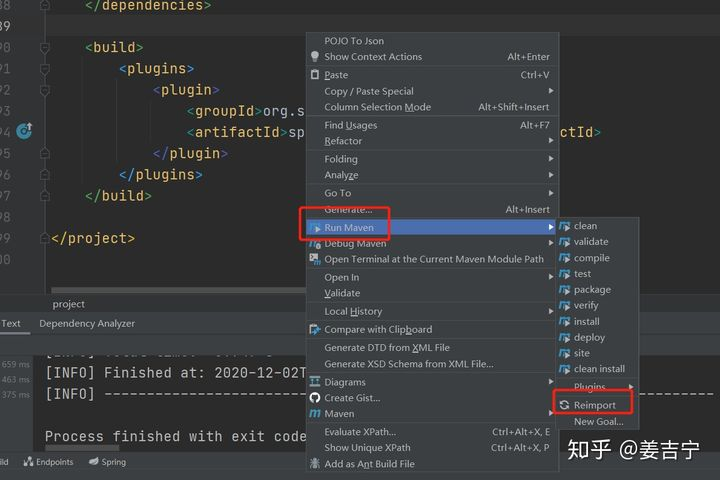Image resolution: width=720 pixels, height=480 pixels.
Task: Click the Maven 'm' icon
Action: point(315,413)
